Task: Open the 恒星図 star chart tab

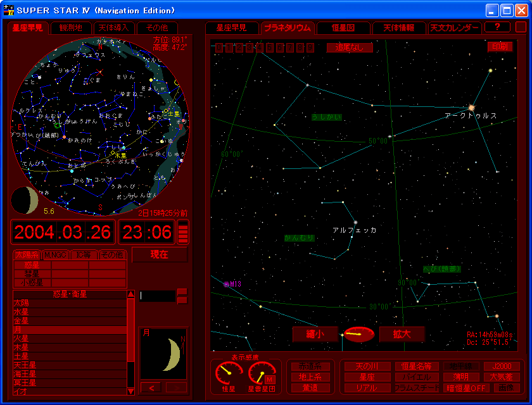Action: coord(343,28)
